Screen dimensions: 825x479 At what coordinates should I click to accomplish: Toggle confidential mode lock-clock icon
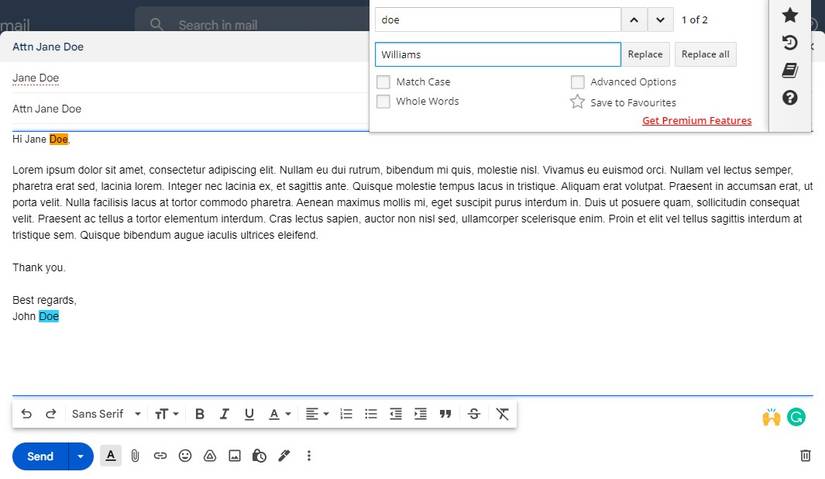pos(259,456)
